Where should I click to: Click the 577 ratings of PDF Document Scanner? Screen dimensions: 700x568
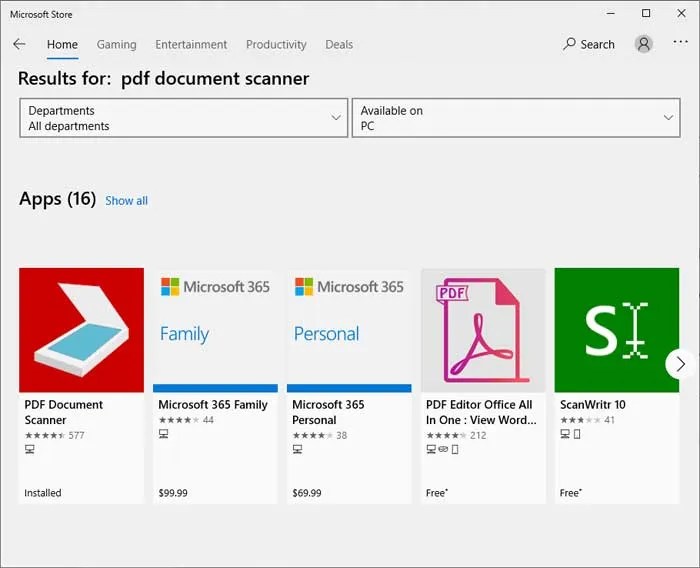tap(76, 435)
